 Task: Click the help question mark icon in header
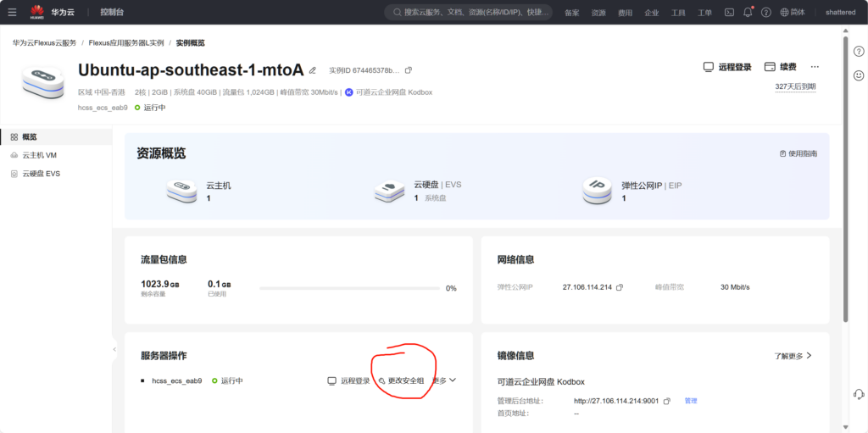[x=766, y=13]
